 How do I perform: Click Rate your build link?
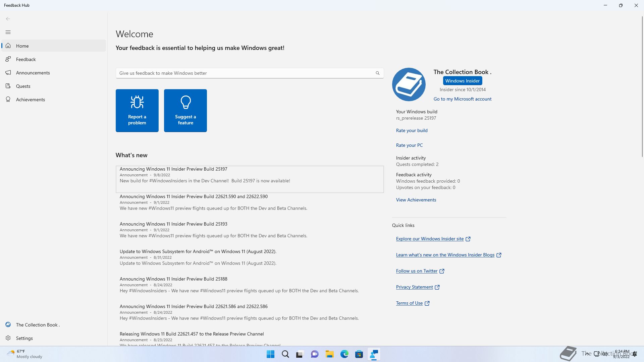412,130
